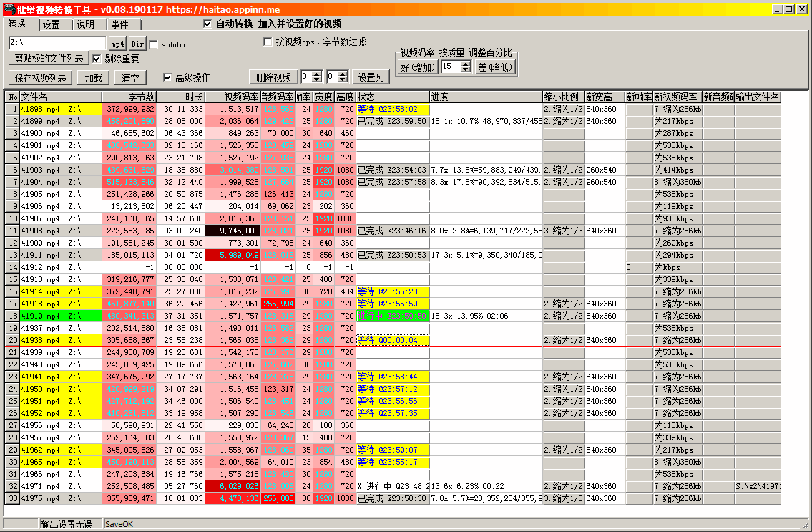Image resolution: width=812 pixels, height=532 pixels.
Task: Click the 删除视频 button
Action: 273,77
